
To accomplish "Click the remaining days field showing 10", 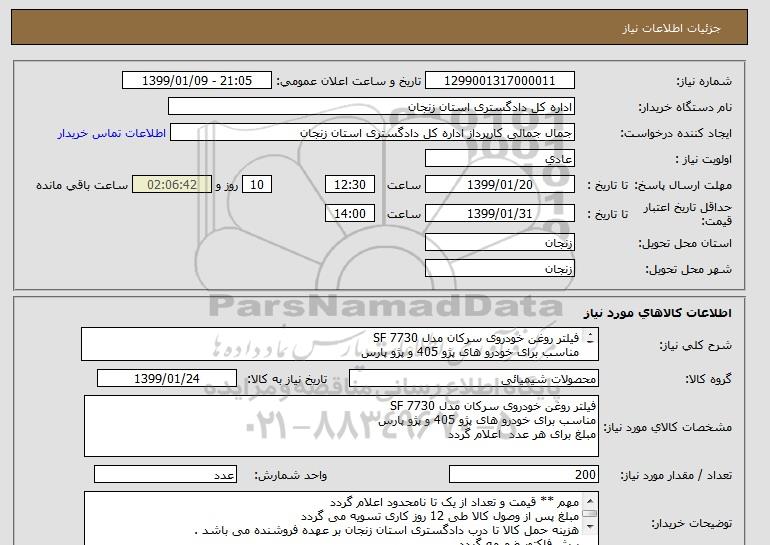I will tap(257, 185).
